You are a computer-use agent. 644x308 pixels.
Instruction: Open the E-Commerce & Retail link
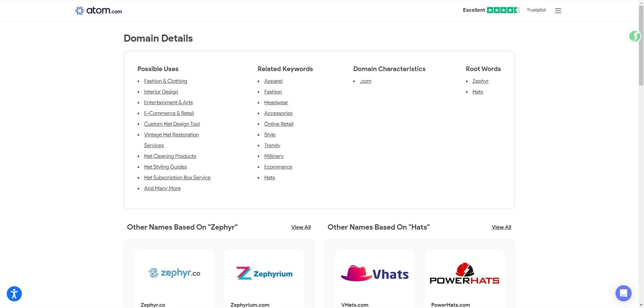pyautogui.click(x=169, y=113)
